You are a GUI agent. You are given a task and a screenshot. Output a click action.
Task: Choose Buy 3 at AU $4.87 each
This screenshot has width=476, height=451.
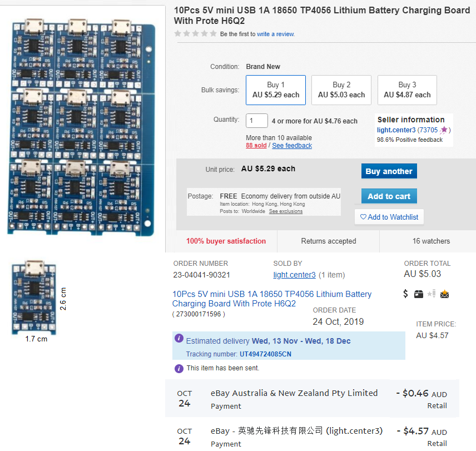coord(407,90)
